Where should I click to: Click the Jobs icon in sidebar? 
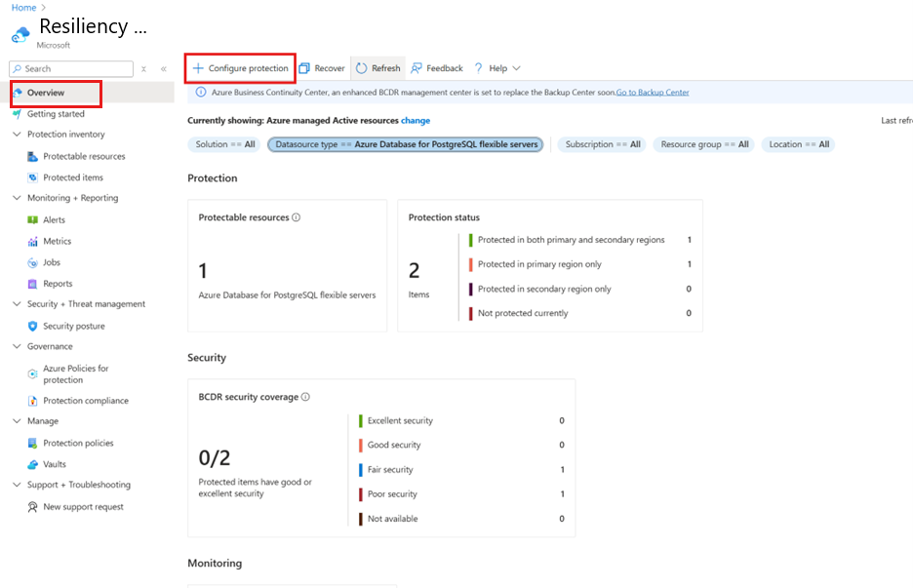[x=32, y=262]
